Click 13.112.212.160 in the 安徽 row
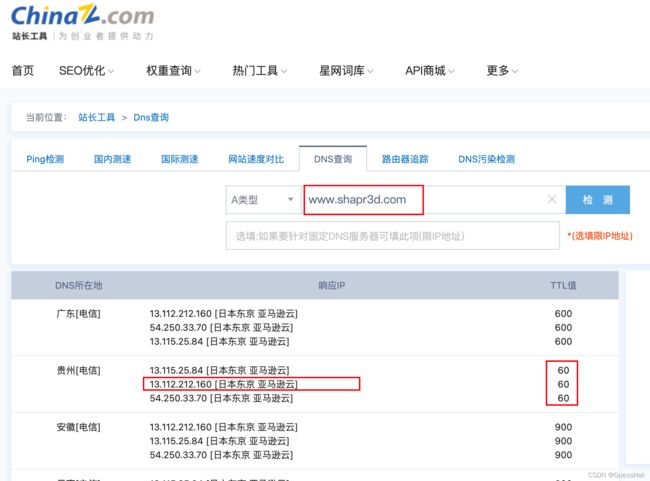Screen dimensions: 650x481 pyautogui.click(x=180, y=427)
